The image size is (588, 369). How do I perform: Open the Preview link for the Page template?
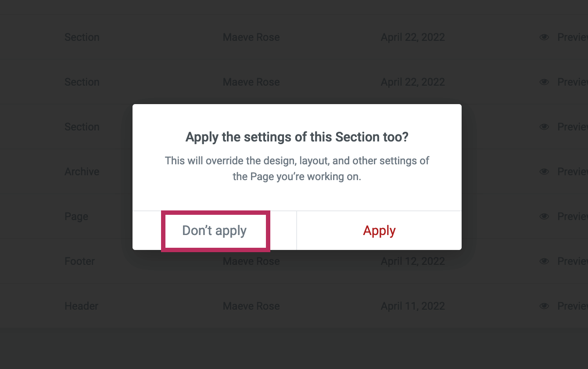572,217
